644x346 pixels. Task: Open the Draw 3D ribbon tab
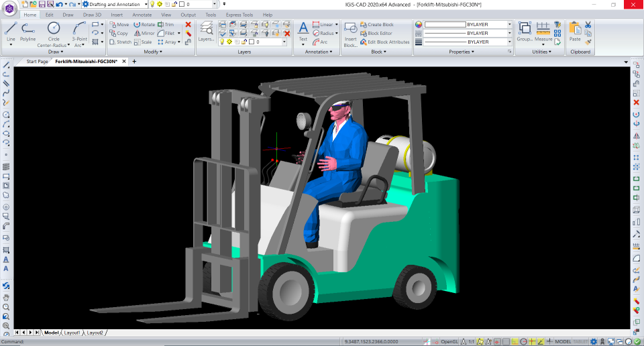pos(92,15)
